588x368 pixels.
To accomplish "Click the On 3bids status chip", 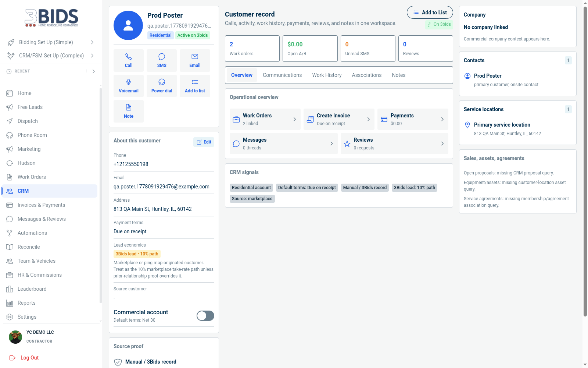I will [x=439, y=24].
